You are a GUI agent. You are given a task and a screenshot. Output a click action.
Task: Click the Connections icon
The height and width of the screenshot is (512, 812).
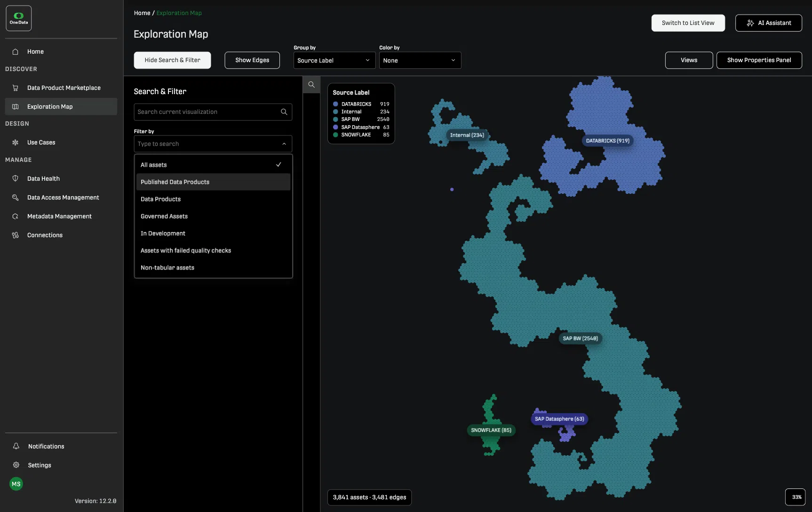pyautogui.click(x=16, y=235)
